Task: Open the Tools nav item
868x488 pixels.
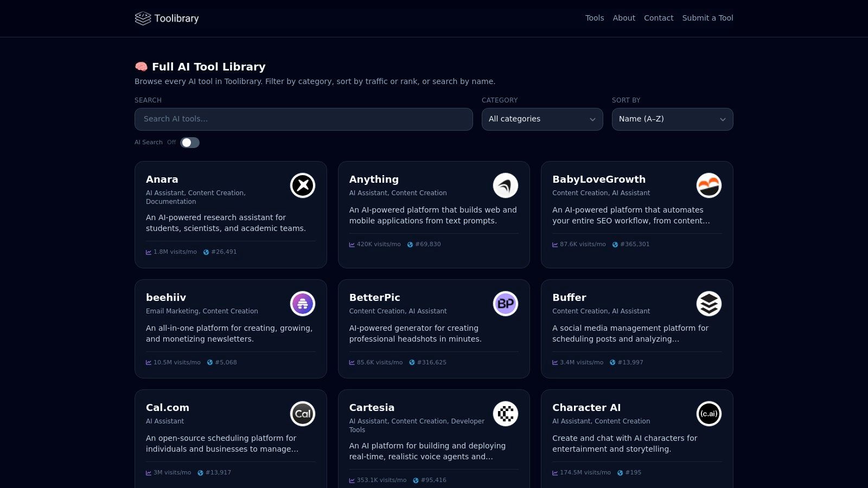Action: pos(595,18)
